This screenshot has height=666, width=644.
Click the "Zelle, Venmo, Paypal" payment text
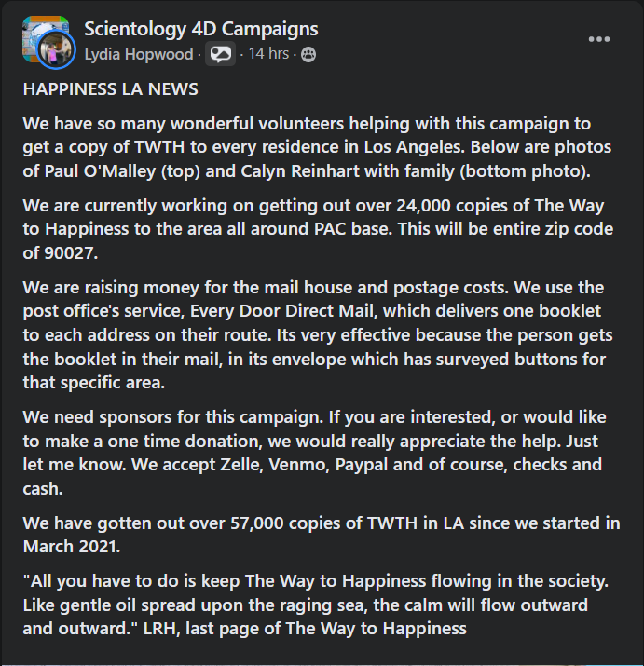click(317, 464)
